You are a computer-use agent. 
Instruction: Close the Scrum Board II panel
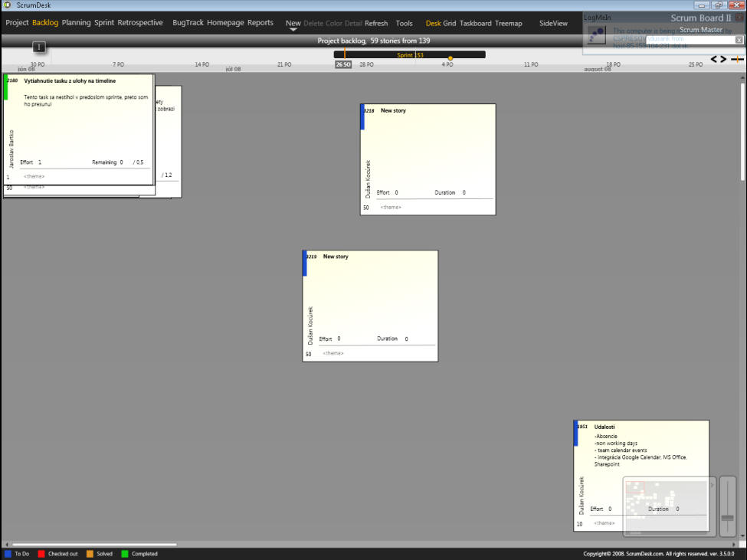[739, 18]
